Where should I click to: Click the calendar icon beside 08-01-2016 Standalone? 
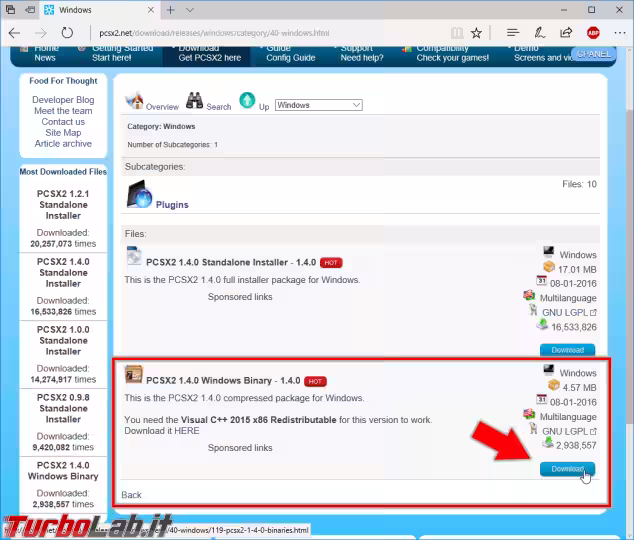pyautogui.click(x=541, y=281)
